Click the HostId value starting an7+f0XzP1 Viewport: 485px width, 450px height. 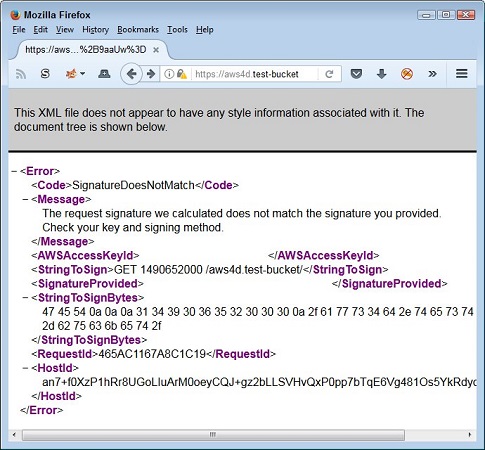tap(259, 382)
